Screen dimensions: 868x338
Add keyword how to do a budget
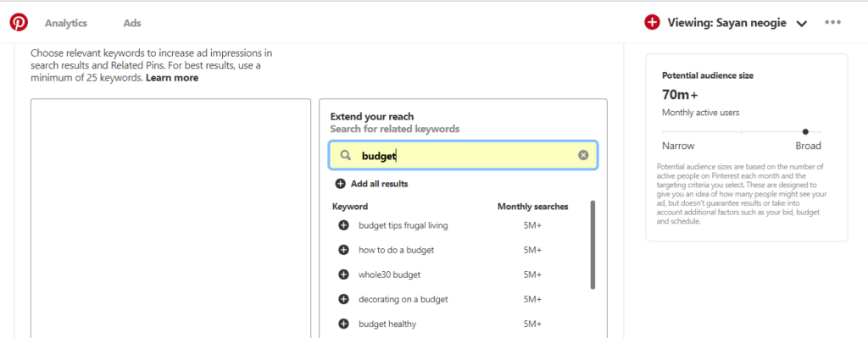tap(343, 250)
